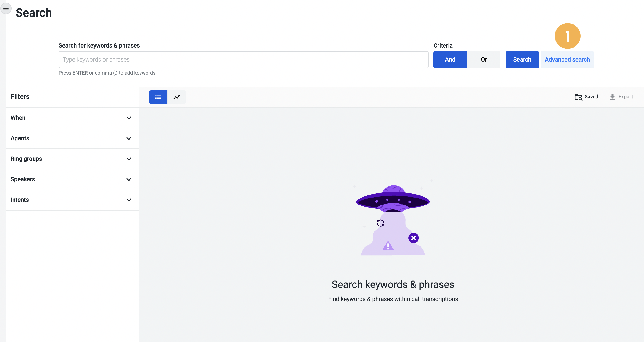Click the download icon next to Export

612,97
